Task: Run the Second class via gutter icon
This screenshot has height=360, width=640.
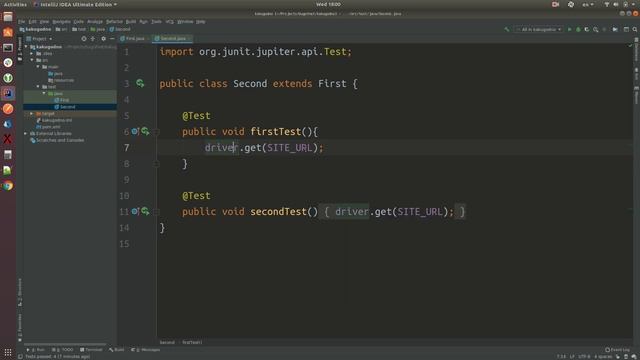Action: pos(140,83)
